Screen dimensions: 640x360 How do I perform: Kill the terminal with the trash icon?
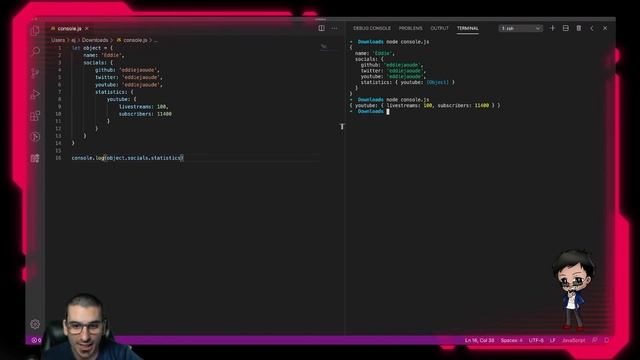(578, 28)
